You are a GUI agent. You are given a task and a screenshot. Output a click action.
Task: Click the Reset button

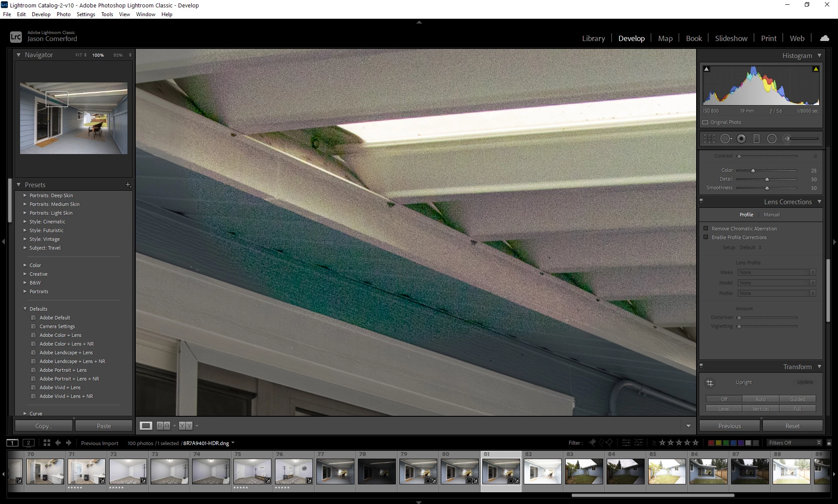(x=792, y=426)
